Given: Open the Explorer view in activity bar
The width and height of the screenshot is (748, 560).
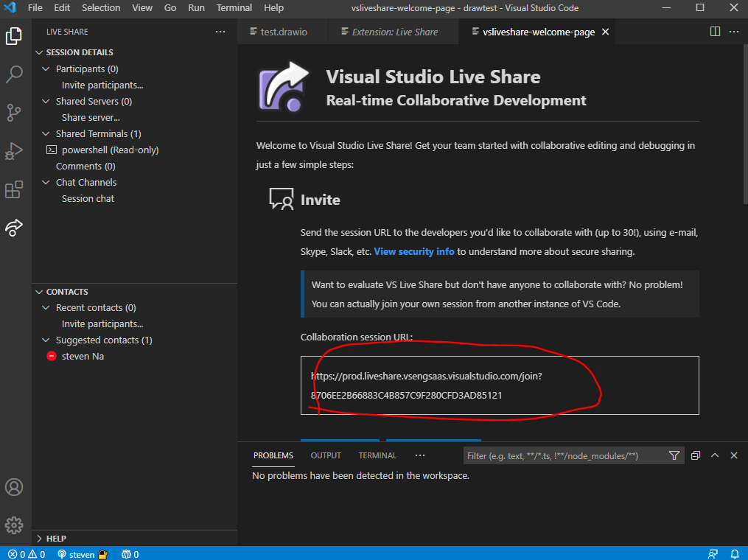Looking at the screenshot, I should click(x=14, y=36).
